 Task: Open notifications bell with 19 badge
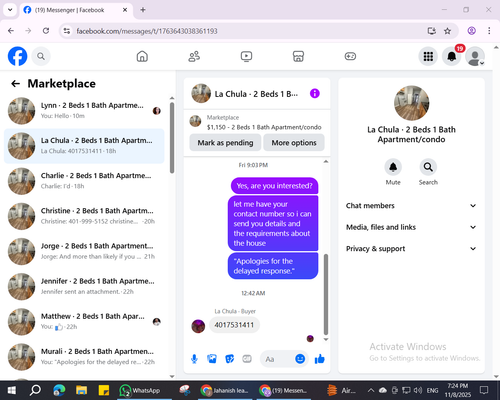(x=452, y=56)
